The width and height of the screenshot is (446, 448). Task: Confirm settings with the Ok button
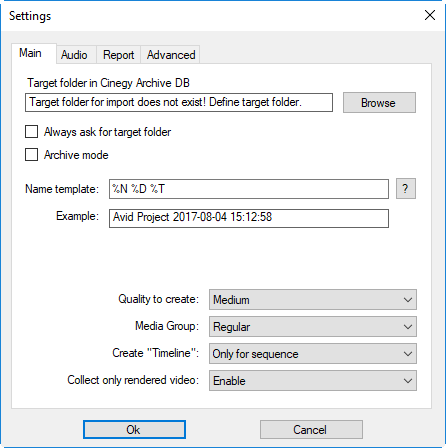click(134, 429)
